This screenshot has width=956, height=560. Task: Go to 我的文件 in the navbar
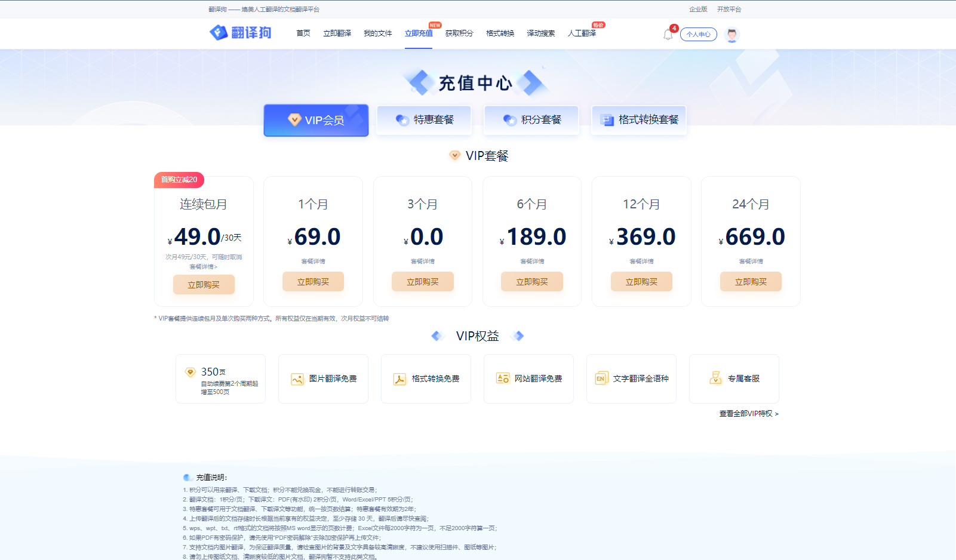pos(377,33)
